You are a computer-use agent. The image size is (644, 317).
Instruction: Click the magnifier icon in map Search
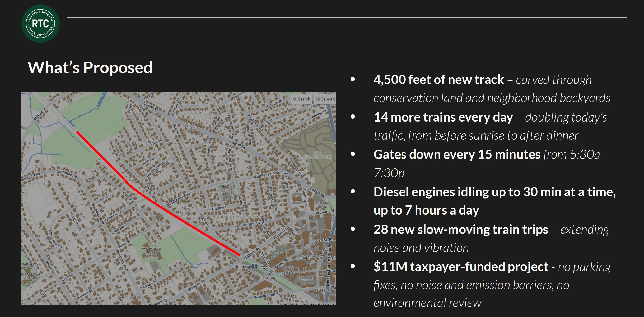pyautogui.click(x=295, y=99)
